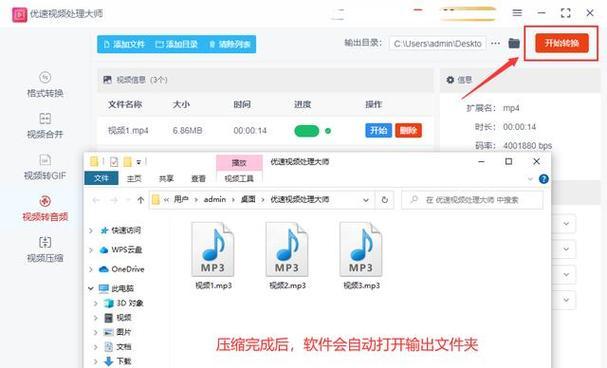Click 开始转换 button
Viewport: 607px width, 368px height.
(x=562, y=43)
